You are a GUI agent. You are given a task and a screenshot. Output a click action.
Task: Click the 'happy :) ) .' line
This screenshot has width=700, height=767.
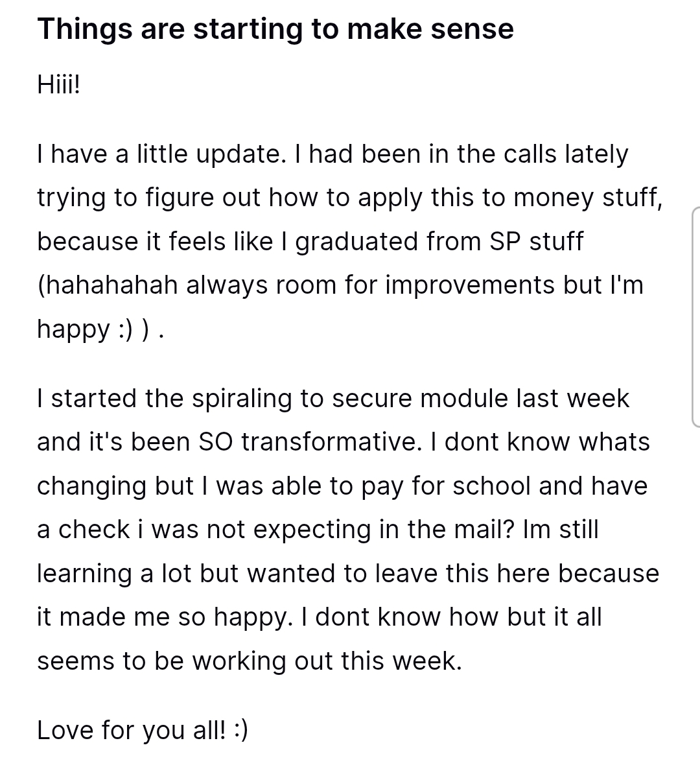coord(100,329)
